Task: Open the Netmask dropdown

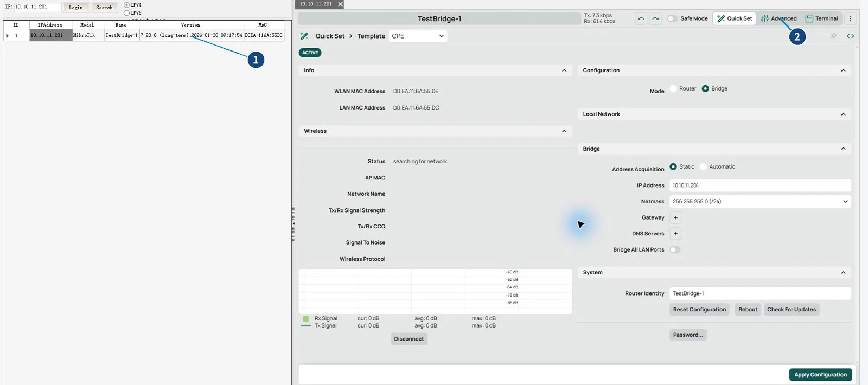Action: click(x=760, y=201)
